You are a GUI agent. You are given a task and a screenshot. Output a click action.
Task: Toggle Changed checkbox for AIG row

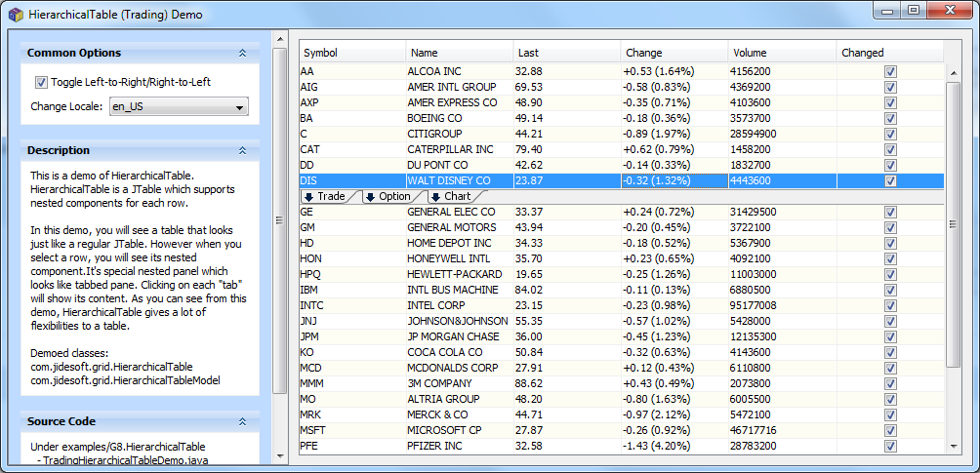[x=890, y=88]
